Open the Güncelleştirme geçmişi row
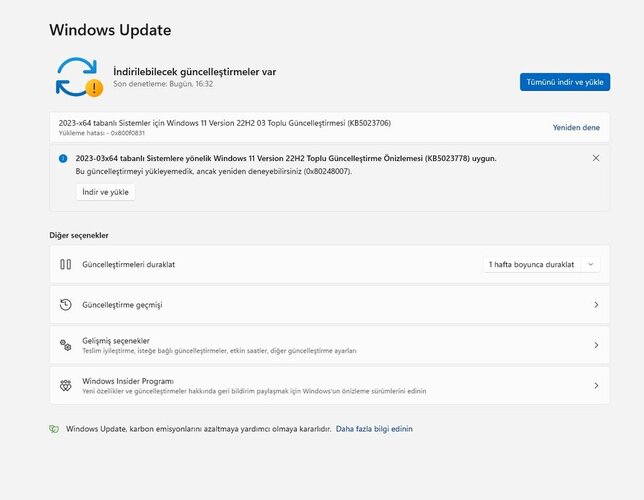 coord(329,305)
